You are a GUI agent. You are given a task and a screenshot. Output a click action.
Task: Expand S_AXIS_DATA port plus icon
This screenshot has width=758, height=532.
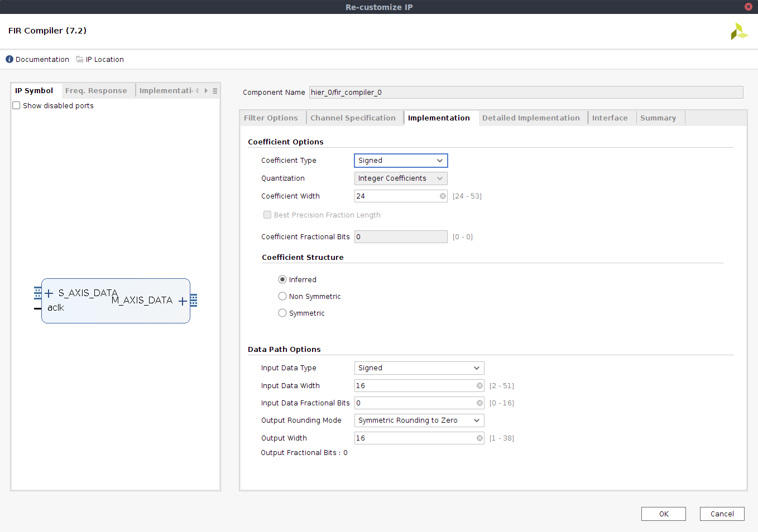49,293
